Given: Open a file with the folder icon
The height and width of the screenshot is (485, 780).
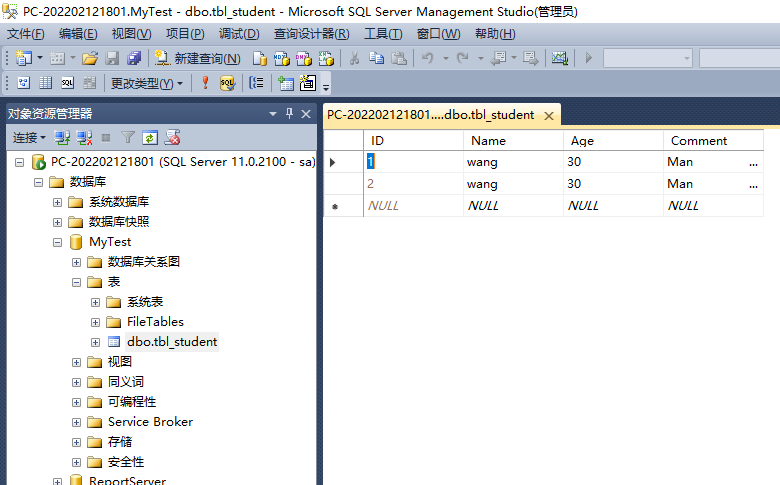Looking at the screenshot, I should click(x=90, y=59).
